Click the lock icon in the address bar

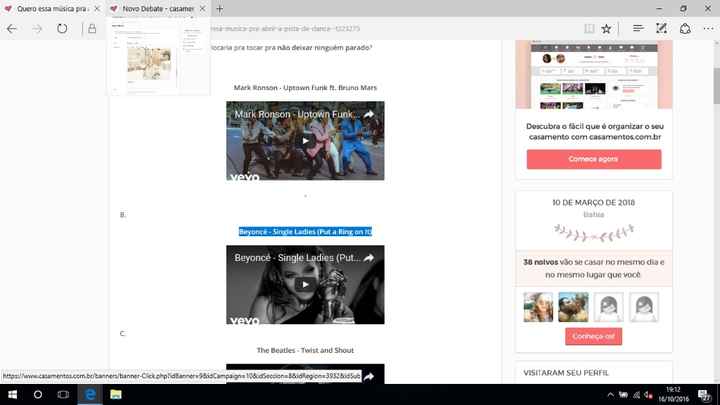click(x=92, y=28)
